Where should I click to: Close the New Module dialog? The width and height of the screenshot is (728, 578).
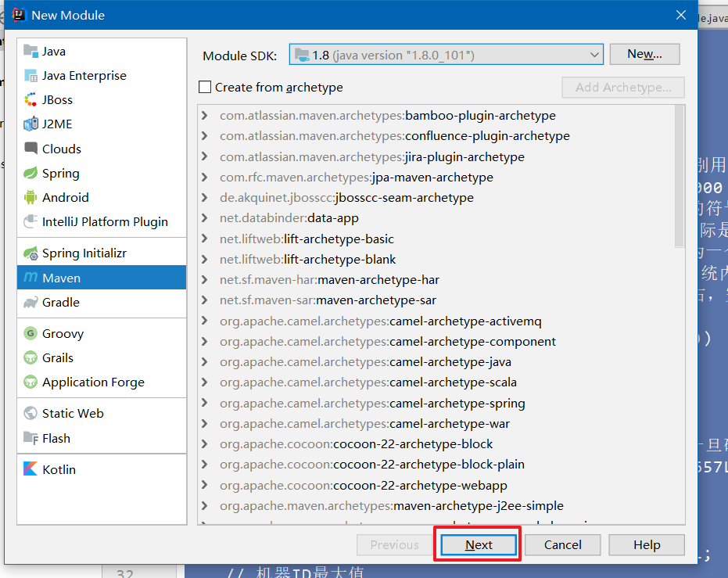(x=680, y=15)
